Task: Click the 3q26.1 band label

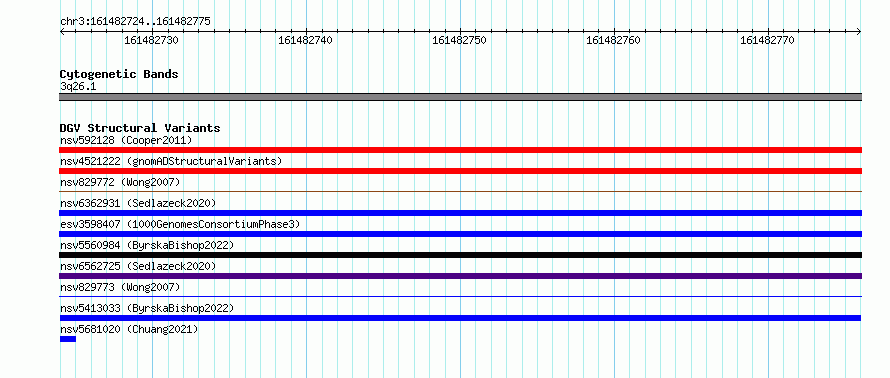Action: pos(78,86)
